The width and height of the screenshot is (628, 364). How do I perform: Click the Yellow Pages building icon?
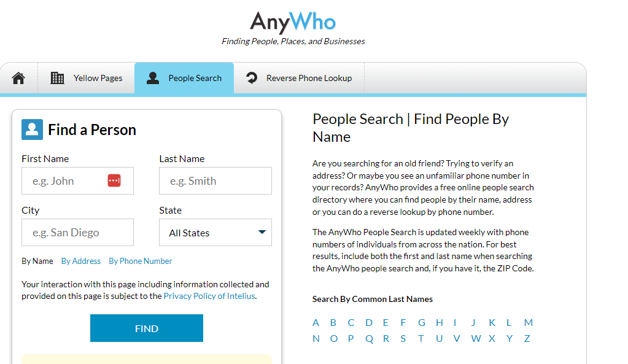(57, 78)
